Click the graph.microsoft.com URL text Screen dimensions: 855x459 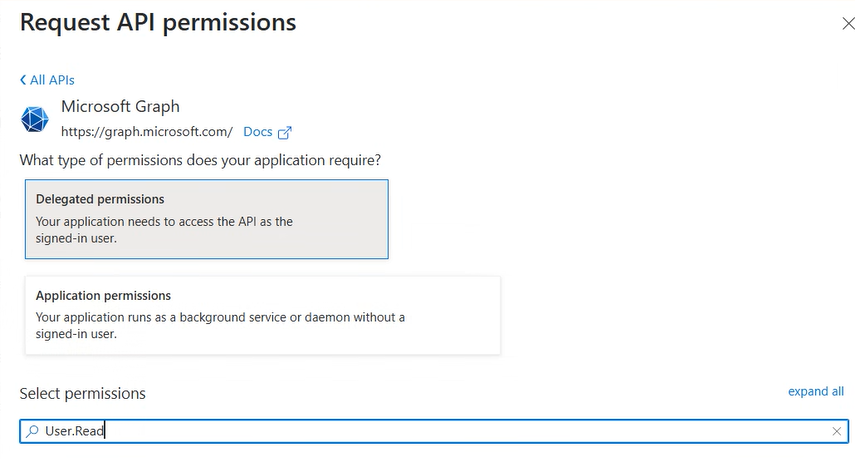[x=146, y=132]
